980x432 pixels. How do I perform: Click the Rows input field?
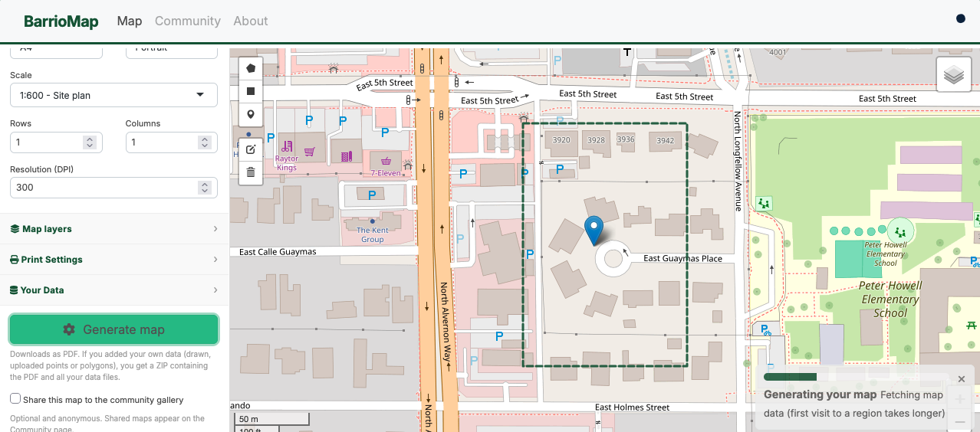56,142
